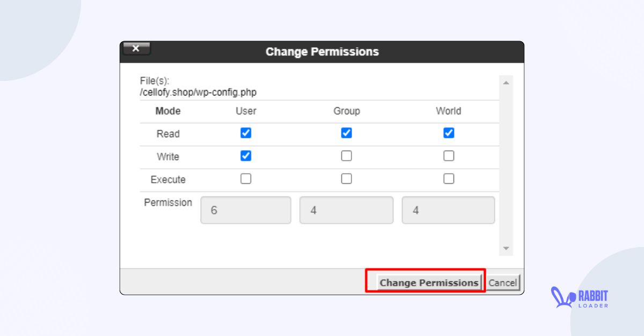The width and height of the screenshot is (644, 336).
Task: Enable Execute permission for User
Action: (245, 178)
